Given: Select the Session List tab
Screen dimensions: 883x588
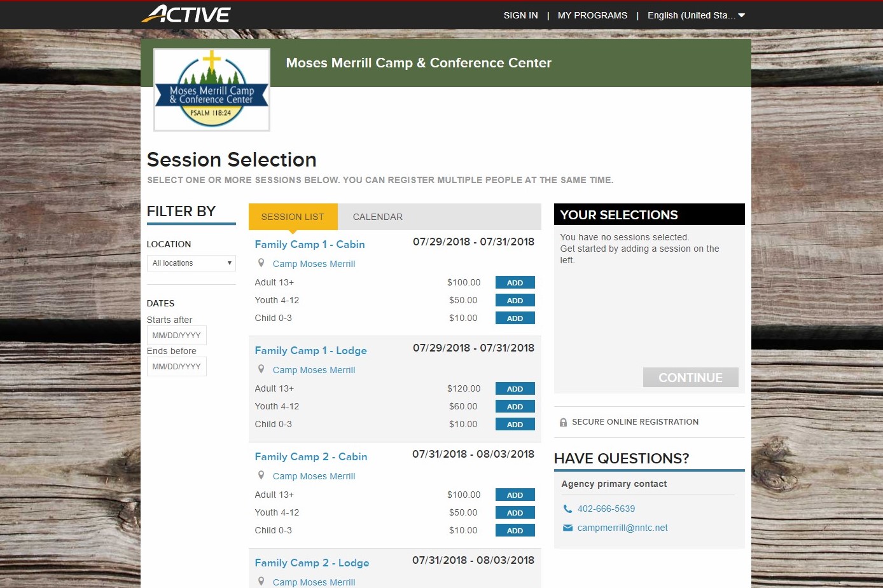Looking at the screenshot, I should (293, 217).
